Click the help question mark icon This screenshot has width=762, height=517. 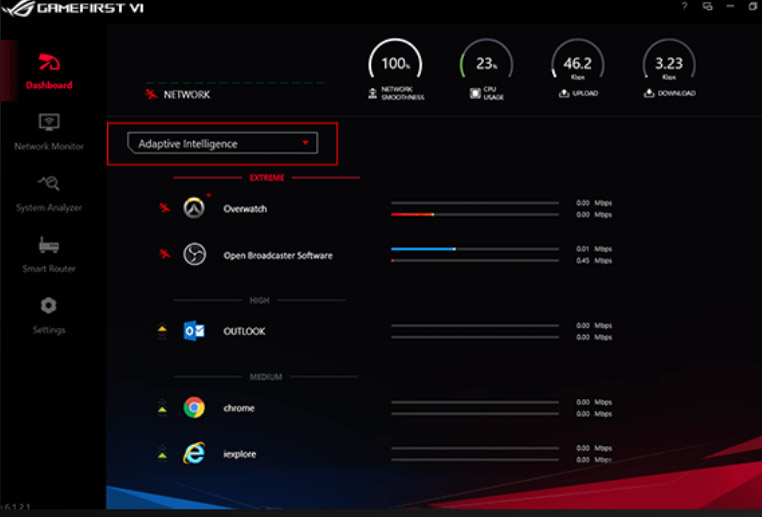[684, 6]
